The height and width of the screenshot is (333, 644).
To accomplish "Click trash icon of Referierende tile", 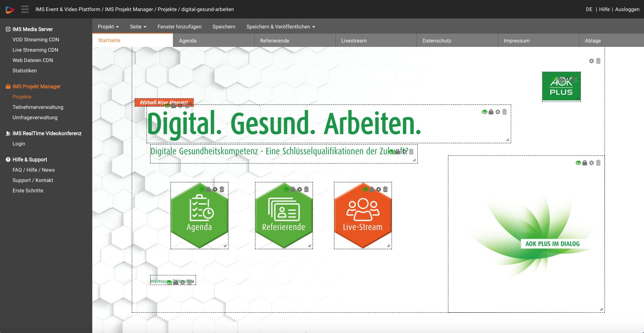I will 306,189.
